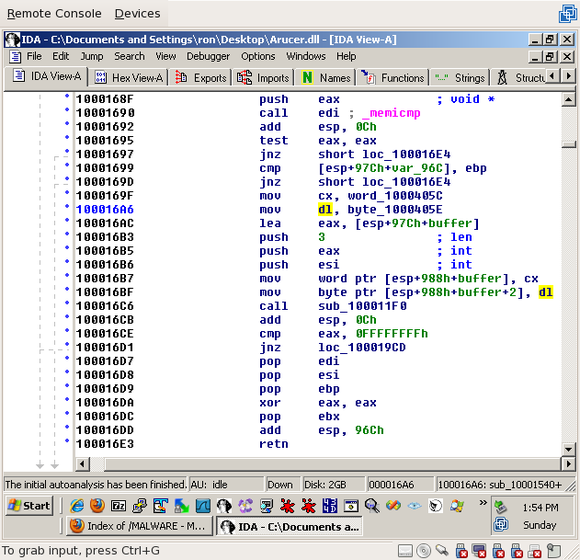This screenshot has height=560, width=580.
Task: Click the VMware icon at top right
Action: pos(567,13)
